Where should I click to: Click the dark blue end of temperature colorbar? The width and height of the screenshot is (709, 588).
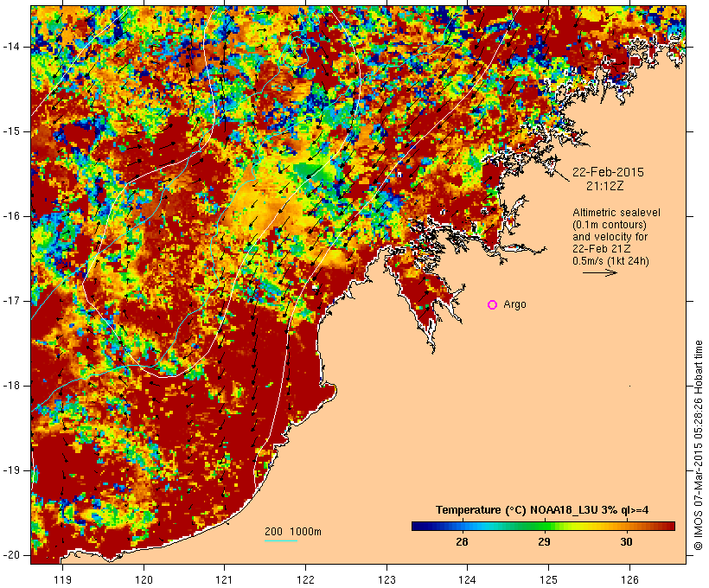coord(418,526)
